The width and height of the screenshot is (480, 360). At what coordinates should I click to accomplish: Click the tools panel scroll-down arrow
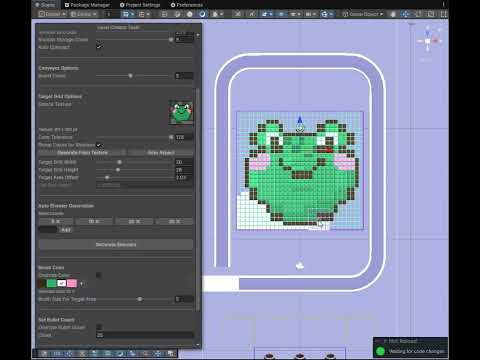pos(198,345)
